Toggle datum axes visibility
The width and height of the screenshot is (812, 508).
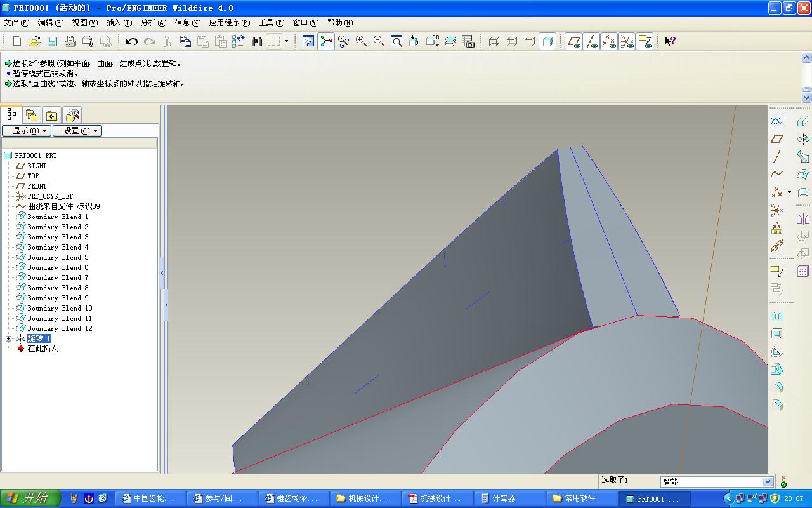591,41
